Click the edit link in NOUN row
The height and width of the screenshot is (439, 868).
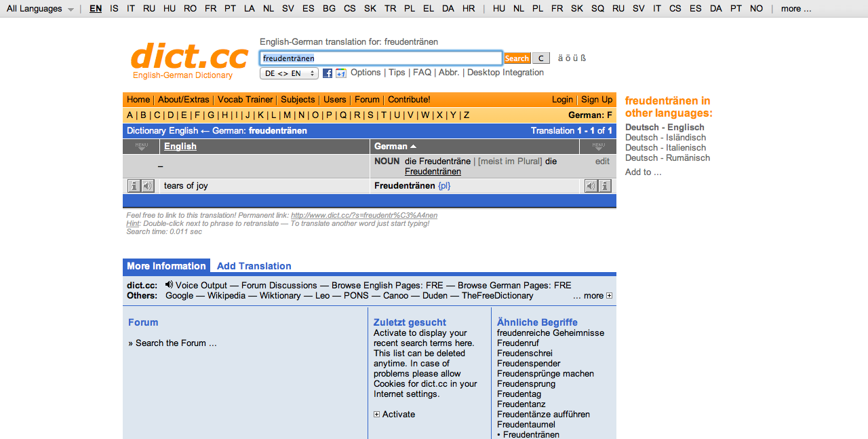(602, 161)
